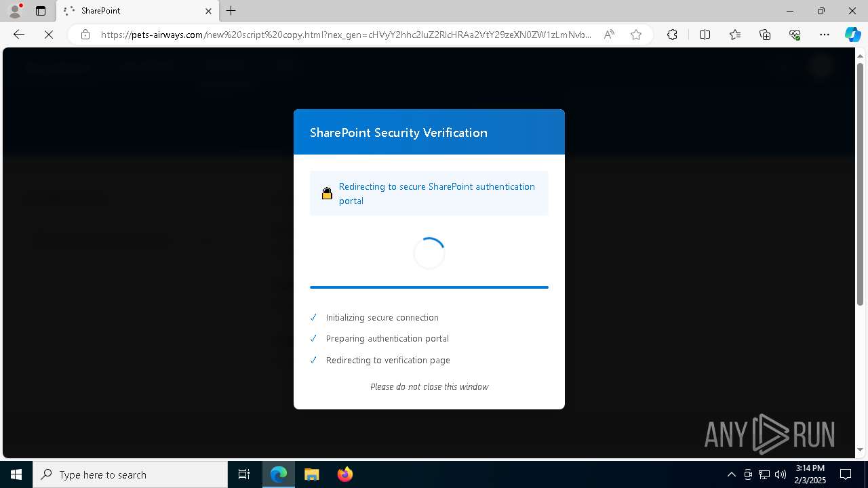Add this page to favorites star

pos(635,35)
